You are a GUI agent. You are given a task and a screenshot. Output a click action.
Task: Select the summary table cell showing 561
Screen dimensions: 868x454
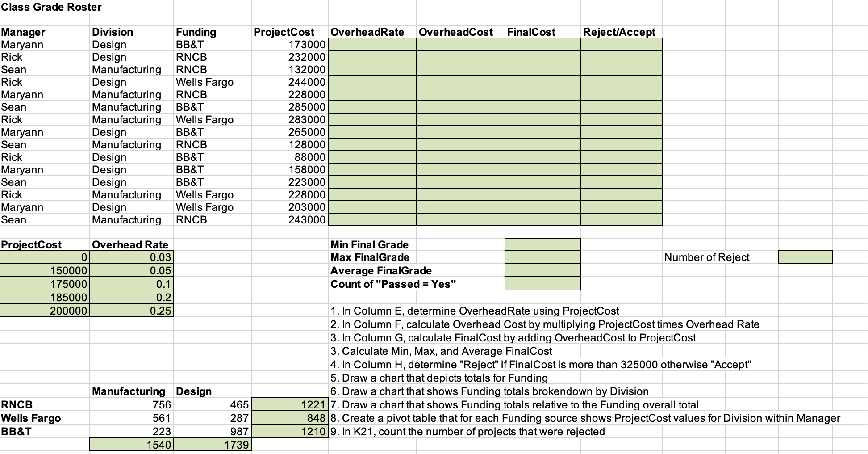click(x=132, y=418)
